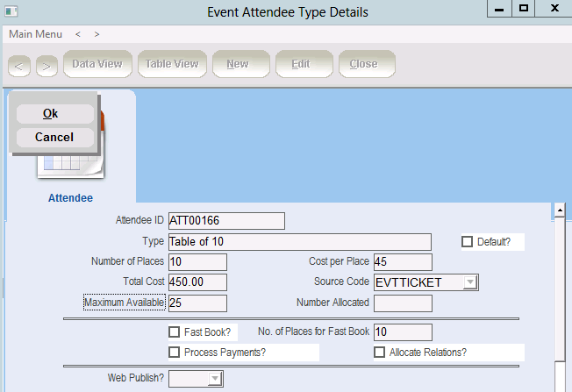
Task: Enable the Default? checkbox
Action: point(467,241)
